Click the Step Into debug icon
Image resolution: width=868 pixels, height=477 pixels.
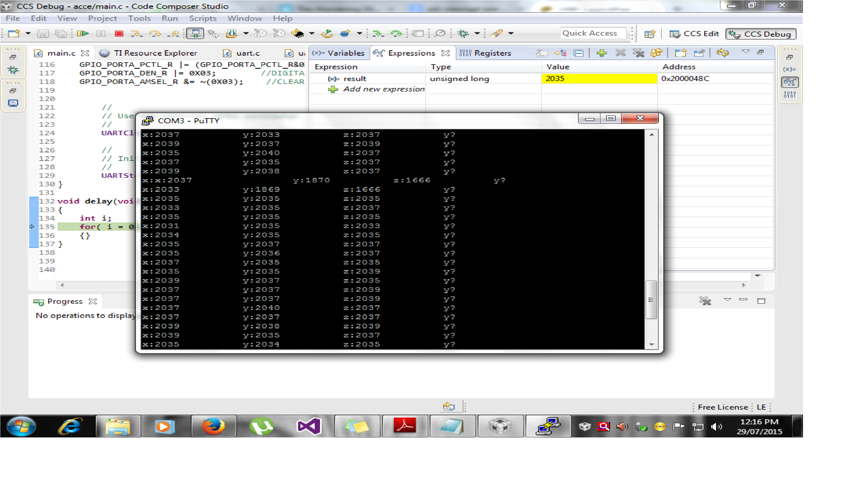click(x=136, y=33)
